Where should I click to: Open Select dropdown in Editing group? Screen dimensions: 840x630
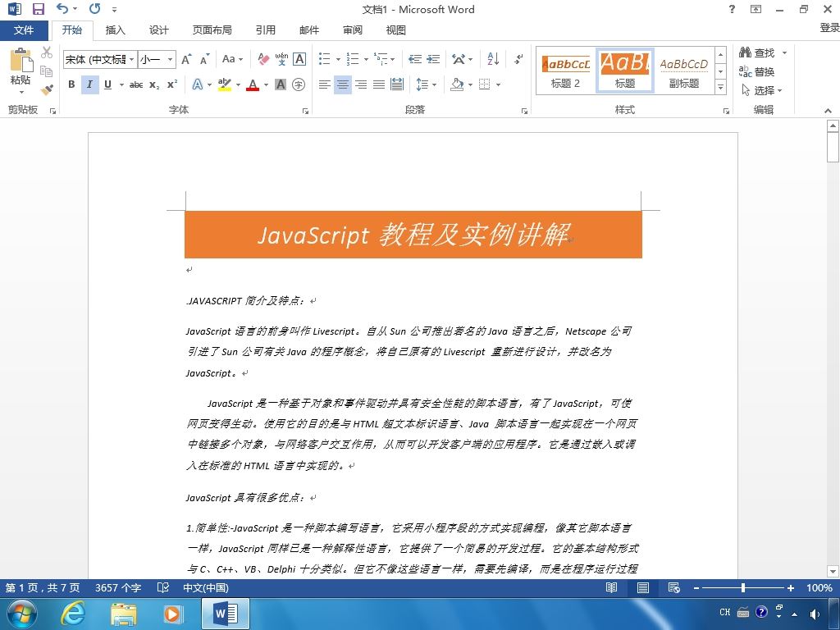pos(762,90)
